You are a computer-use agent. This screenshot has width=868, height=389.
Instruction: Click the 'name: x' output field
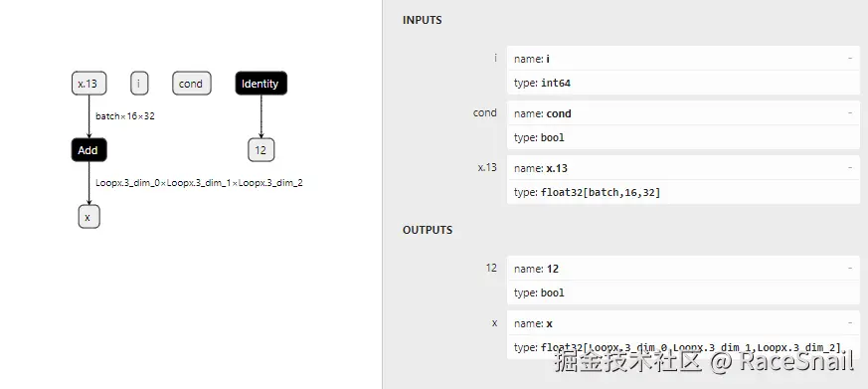(x=683, y=323)
